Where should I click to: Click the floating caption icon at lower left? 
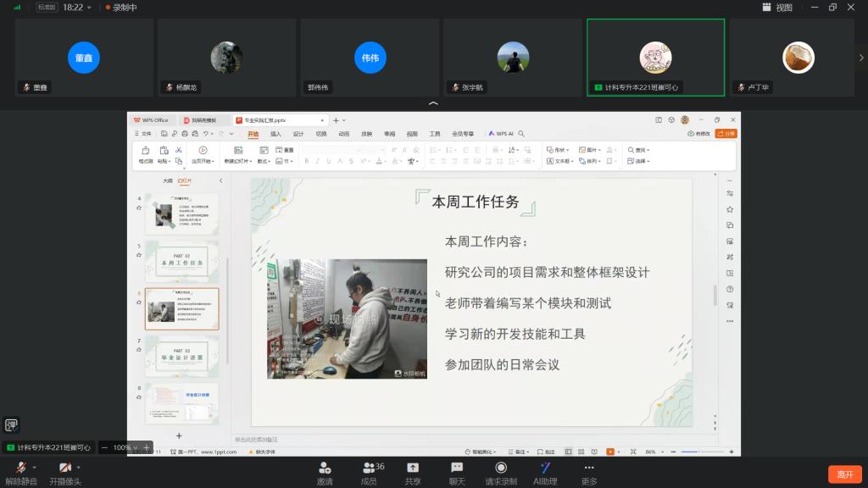12,425
